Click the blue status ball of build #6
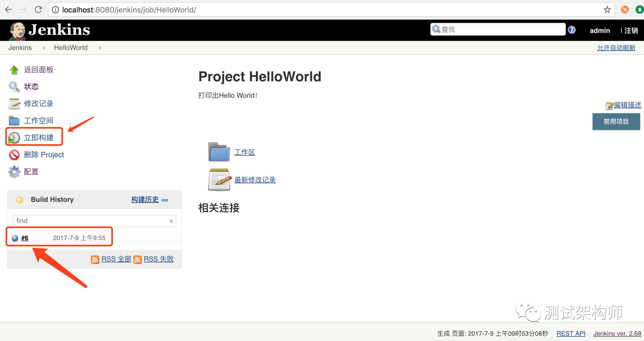644x341 pixels. pyautogui.click(x=15, y=238)
